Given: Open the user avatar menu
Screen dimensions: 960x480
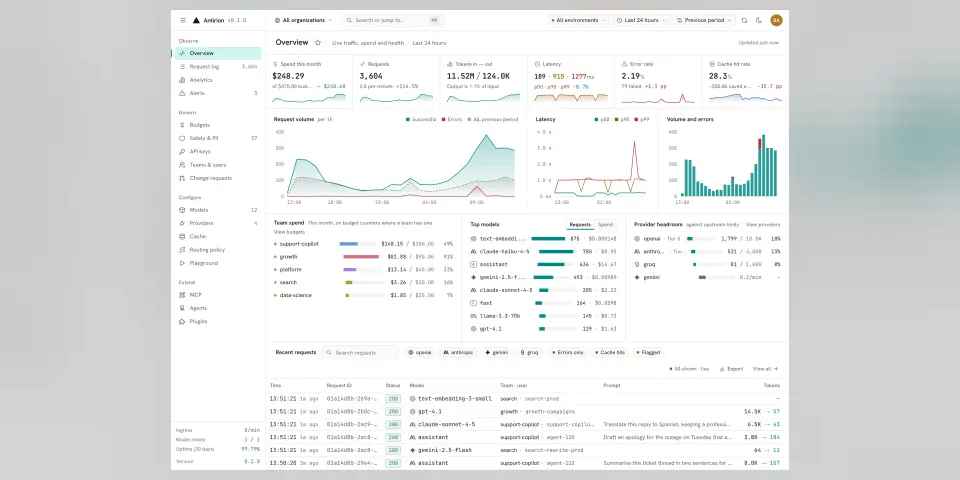Looking at the screenshot, I should tap(776, 20).
